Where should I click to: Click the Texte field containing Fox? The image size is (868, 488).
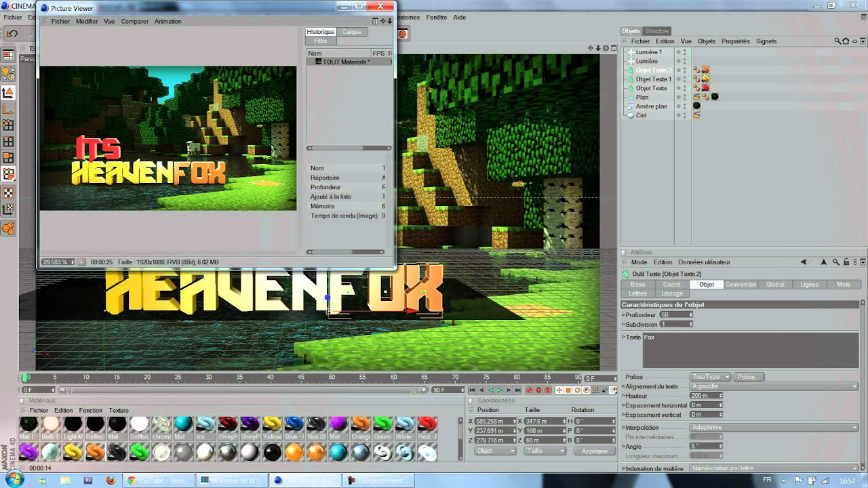tap(751, 350)
